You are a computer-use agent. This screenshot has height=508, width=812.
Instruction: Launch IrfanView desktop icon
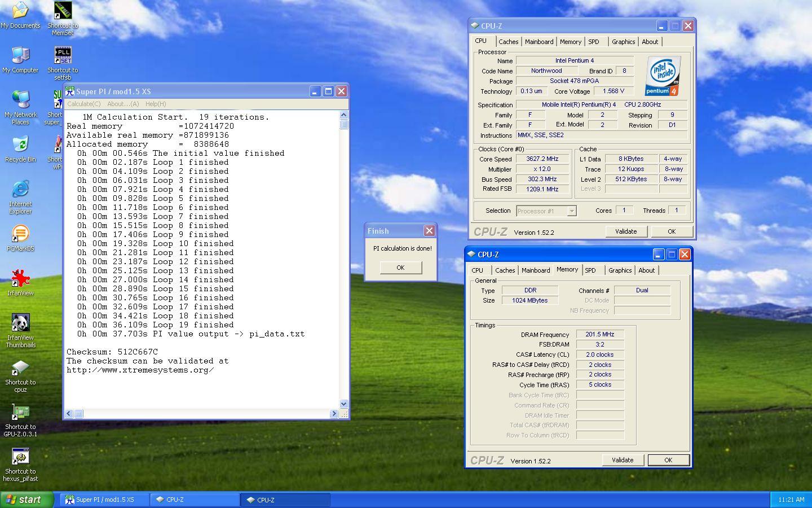[20, 283]
